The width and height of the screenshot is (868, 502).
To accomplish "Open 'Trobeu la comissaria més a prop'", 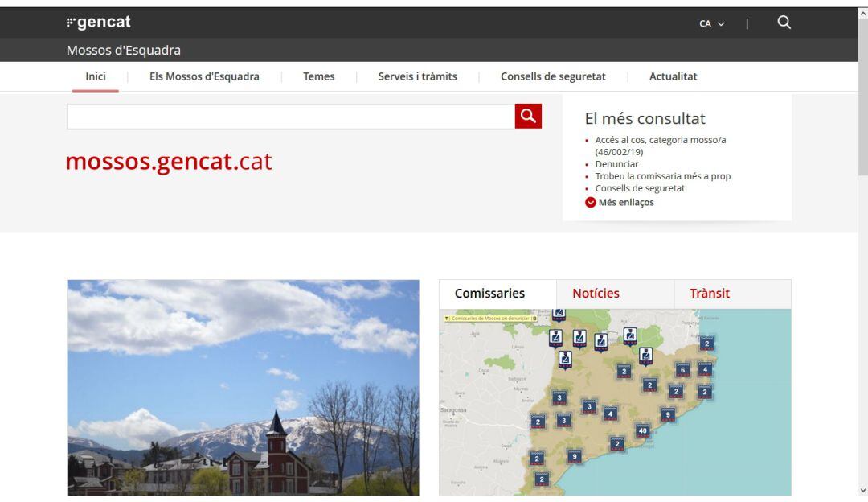I will [662, 176].
